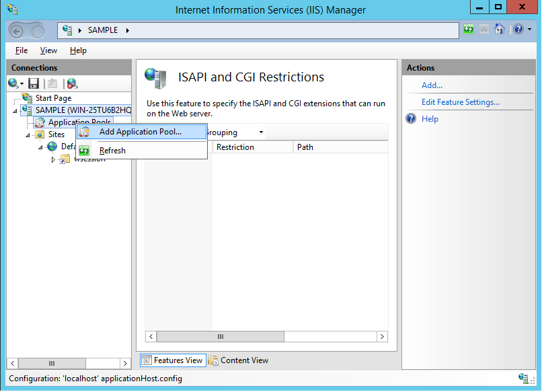Sort by Path column header

coord(340,147)
